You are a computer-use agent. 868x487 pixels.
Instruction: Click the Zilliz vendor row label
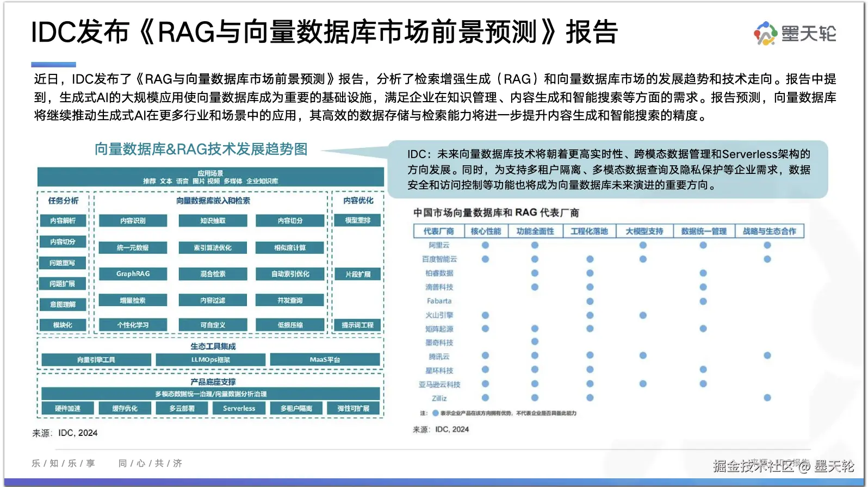coord(439,398)
